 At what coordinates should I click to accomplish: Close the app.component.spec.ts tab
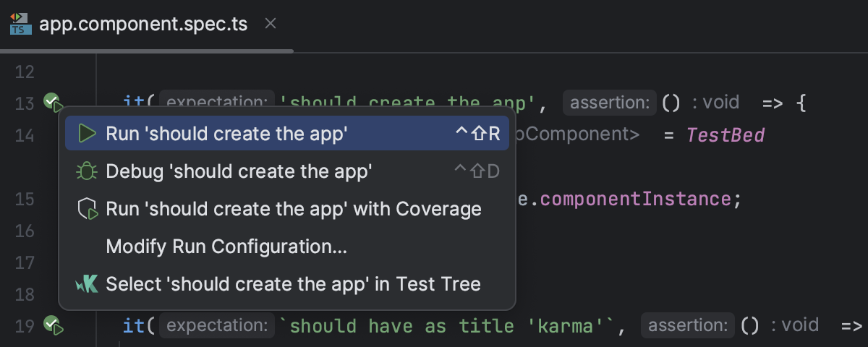point(271,24)
